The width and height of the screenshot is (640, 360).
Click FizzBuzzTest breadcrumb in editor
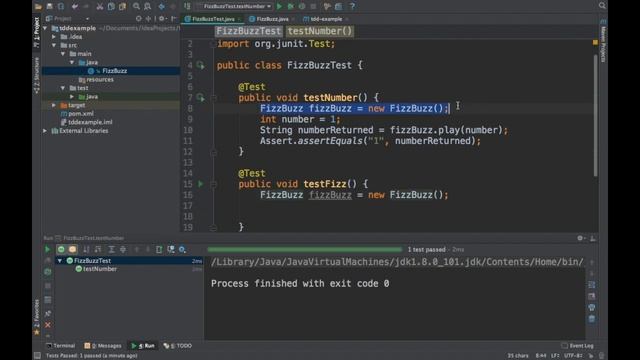pos(249,31)
